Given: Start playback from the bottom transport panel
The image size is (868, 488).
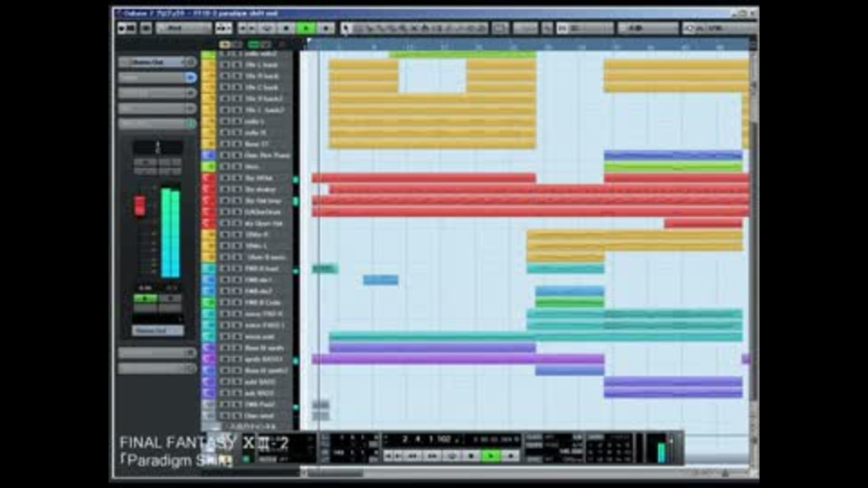Looking at the screenshot, I should (x=490, y=455).
